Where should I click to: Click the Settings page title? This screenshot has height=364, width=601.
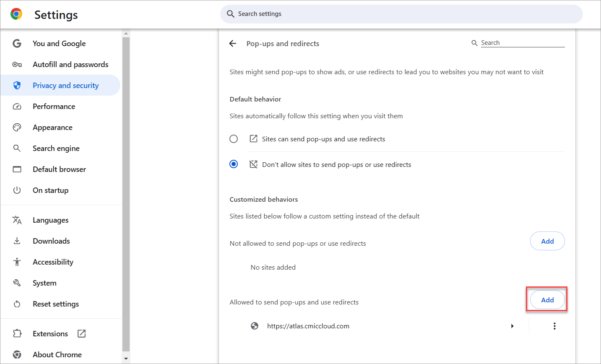(x=56, y=15)
